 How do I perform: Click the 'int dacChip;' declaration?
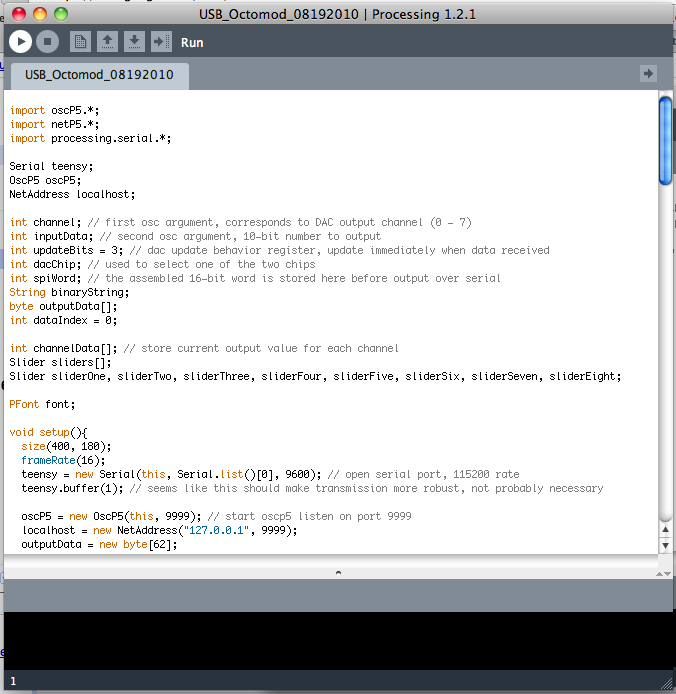[x=46, y=264]
